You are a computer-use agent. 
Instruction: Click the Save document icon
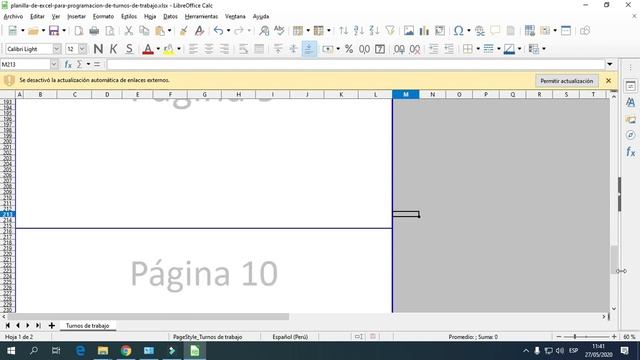coord(54,31)
